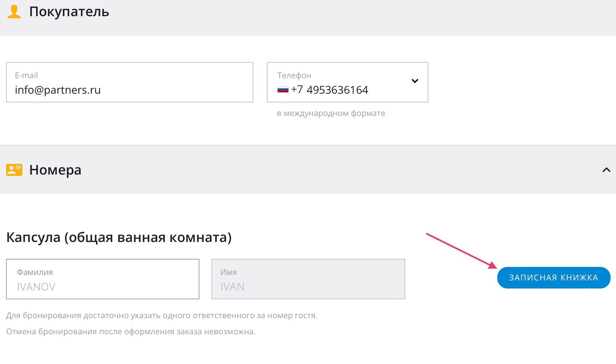Click the phone number 4953636164 field

tap(337, 90)
